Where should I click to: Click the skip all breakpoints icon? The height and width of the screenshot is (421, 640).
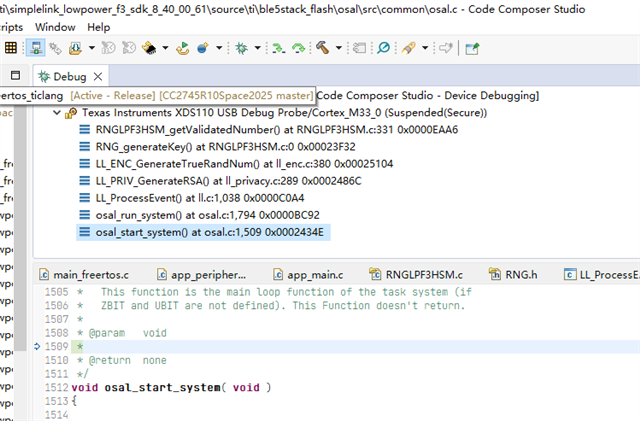(383, 48)
